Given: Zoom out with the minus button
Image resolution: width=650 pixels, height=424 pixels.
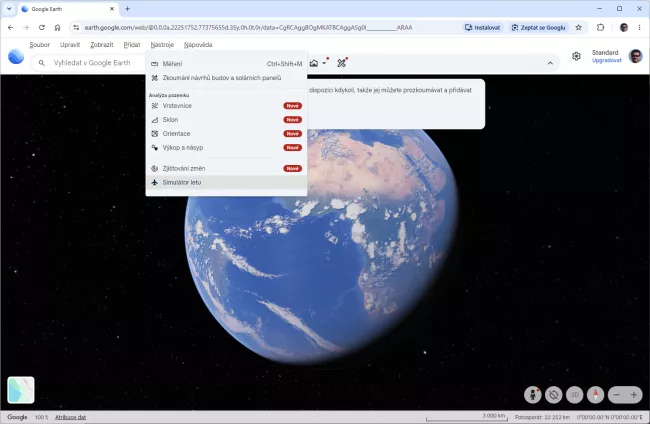Looking at the screenshot, I should pos(616,395).
